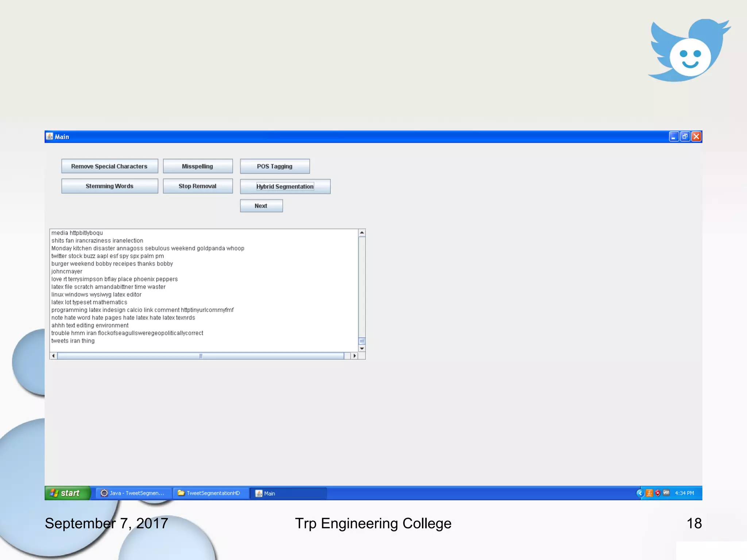Launch Hybrid Segmentation

coord(285,186)
